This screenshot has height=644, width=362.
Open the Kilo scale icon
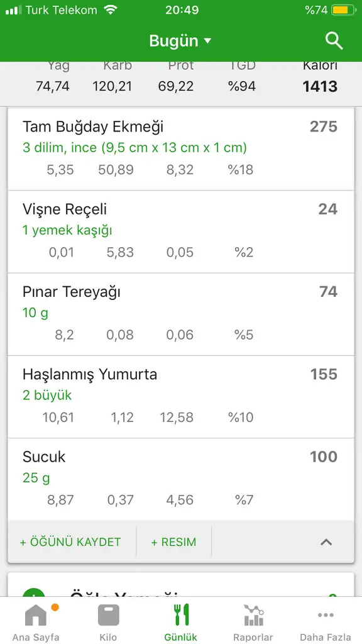[x=108, y=615]
